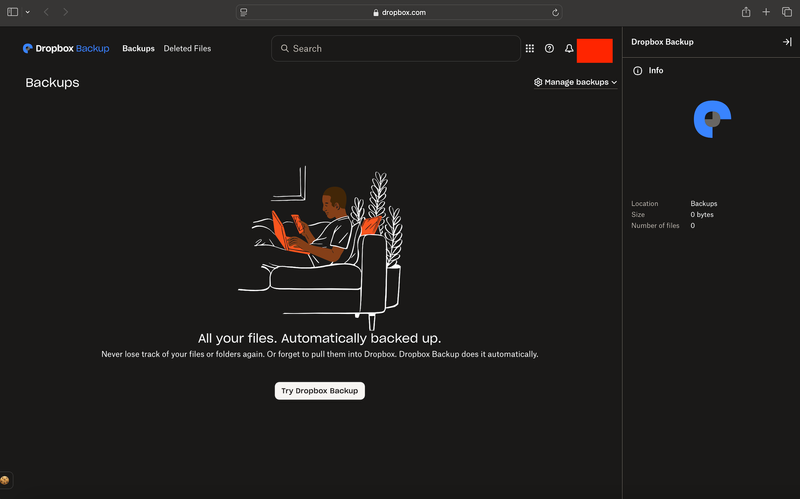800x499 pixels.
Task: Collapse the Dropbox Backup side panel
Action: tap(786, 42)
